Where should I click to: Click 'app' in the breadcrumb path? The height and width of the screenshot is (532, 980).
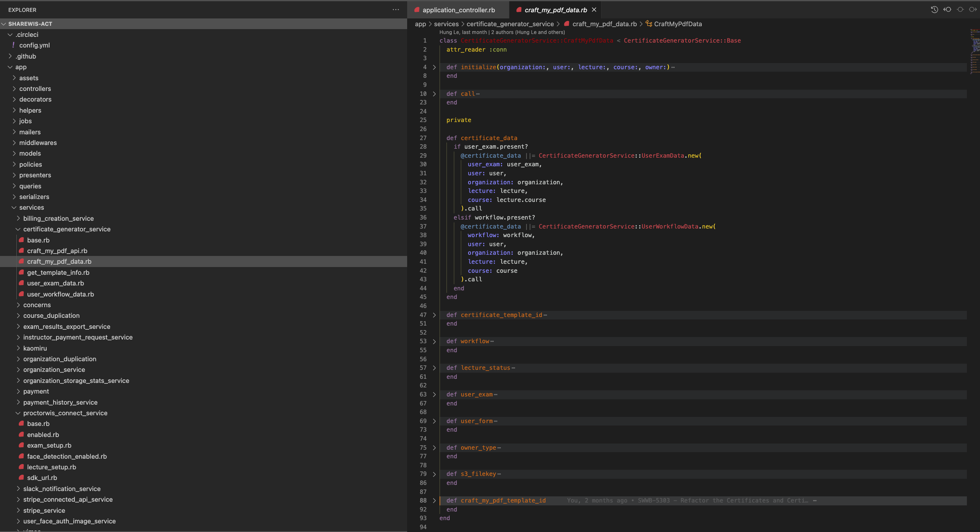(x=420, y=24)
